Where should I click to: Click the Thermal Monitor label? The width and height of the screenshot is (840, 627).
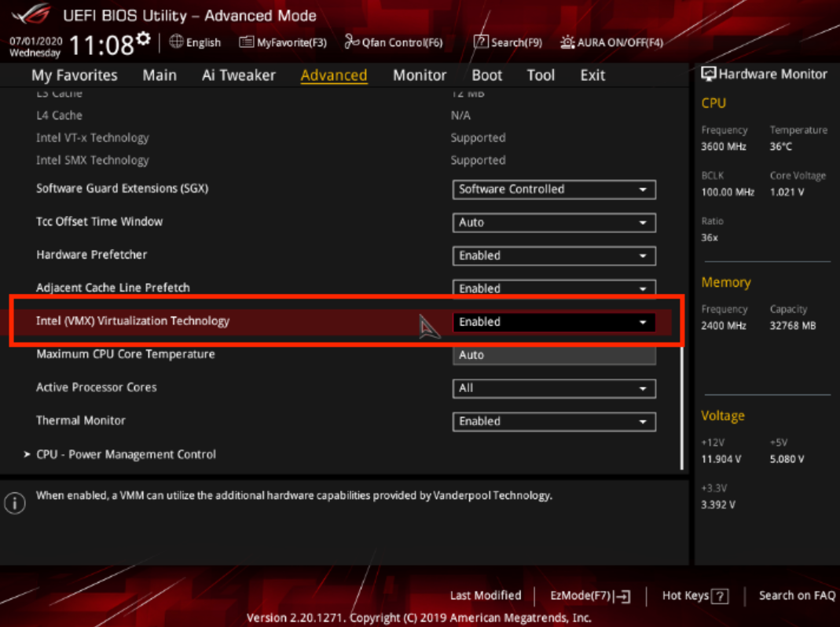tap(81, 420)
